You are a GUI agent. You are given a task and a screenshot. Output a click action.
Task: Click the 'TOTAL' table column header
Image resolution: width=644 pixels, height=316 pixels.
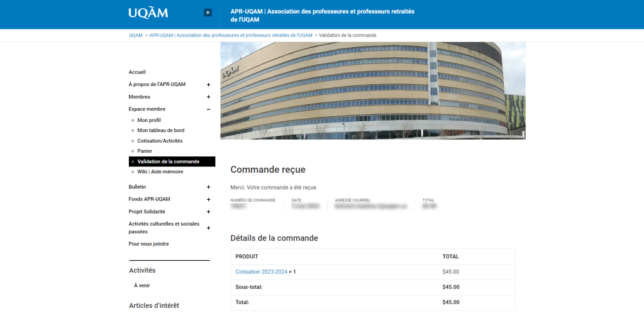tap(450, 257)
